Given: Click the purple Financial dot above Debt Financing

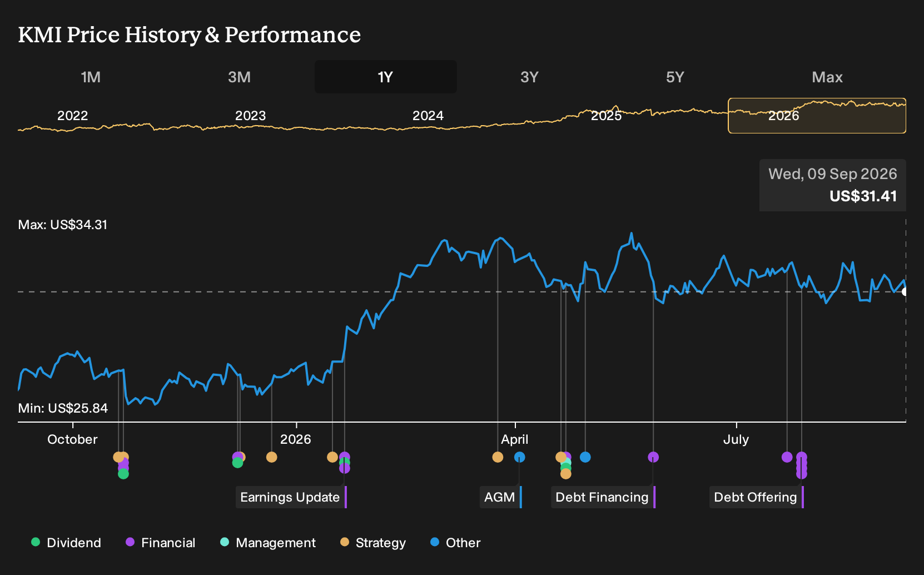Looking at the screenshot, I should pos(653,457).
